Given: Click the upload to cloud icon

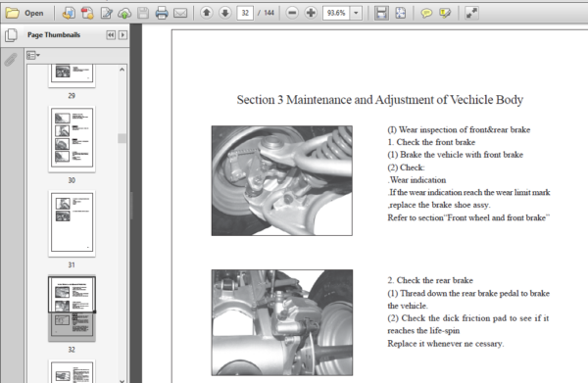Looking at the screenshot, I should (x=124, y=13).
